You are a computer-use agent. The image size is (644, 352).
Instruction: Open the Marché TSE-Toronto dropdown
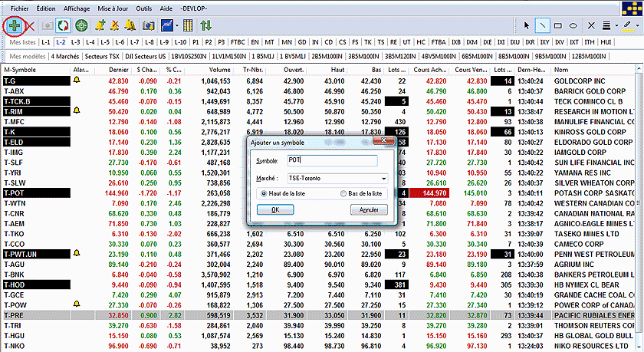tap(337, 178)
